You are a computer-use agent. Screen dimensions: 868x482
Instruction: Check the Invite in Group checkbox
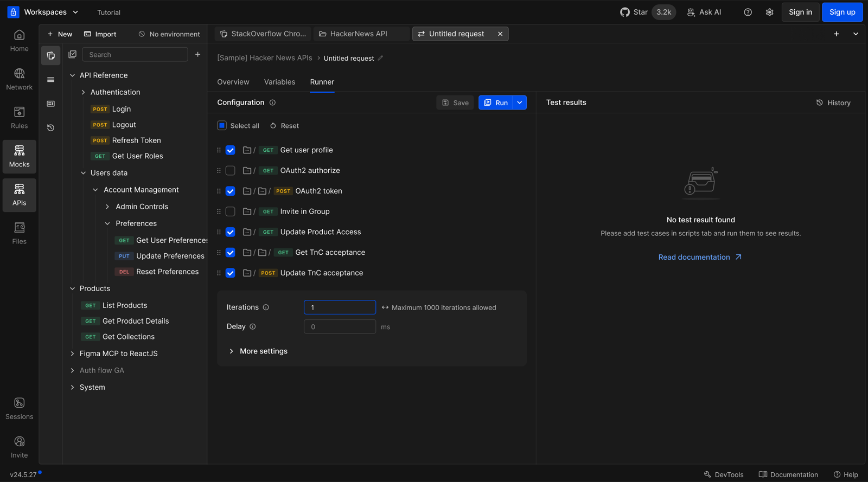(231, 211)
